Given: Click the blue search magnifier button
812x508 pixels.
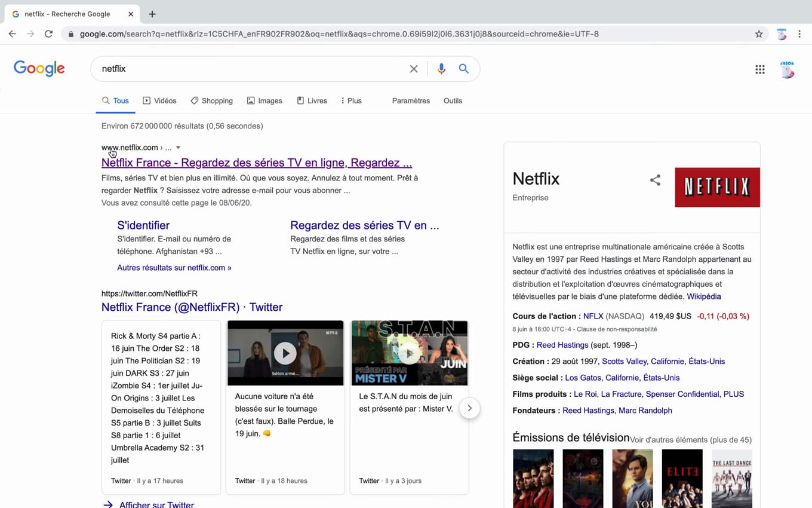Looking at the screenshot, I should [x=464, y=69].
